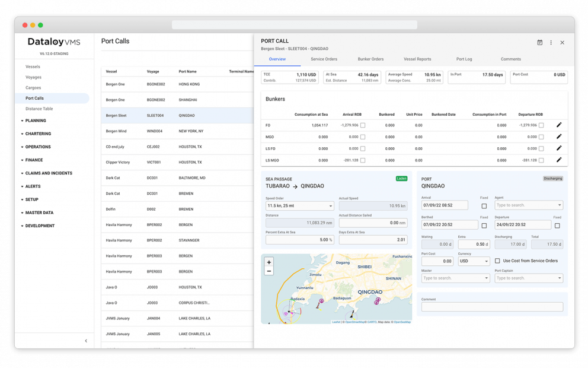Click the OpenStreetMap attribution link
588x368 pixels.
[354, 321]
